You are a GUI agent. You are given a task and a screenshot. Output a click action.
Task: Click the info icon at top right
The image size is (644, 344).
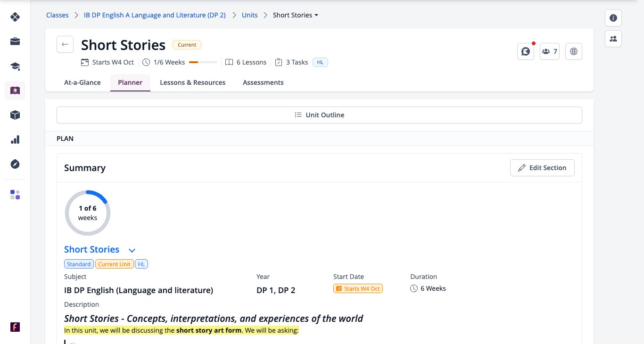613,18
